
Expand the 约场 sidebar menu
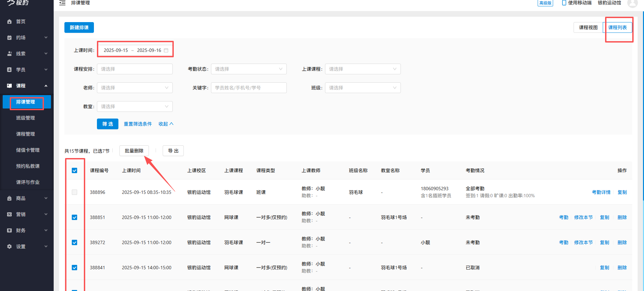click(46, 38)
